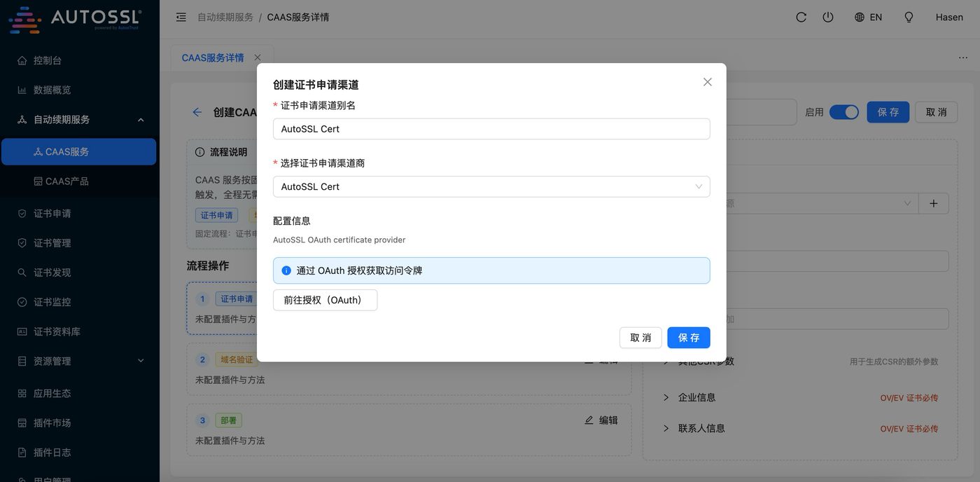
Task: Select the CAAS服务详情 tab
Action: [x=213, y=57]
